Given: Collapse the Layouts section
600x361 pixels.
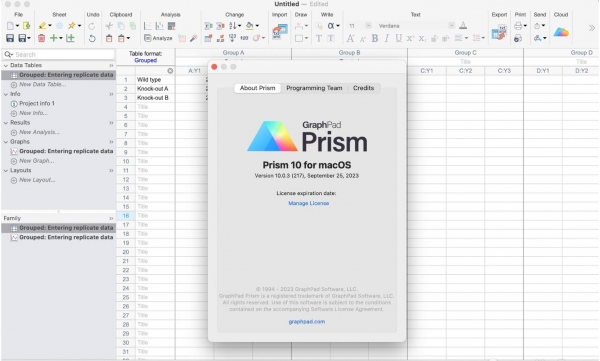Looking at the screenshot, I should pyautogui.click(x=6, y=171).
